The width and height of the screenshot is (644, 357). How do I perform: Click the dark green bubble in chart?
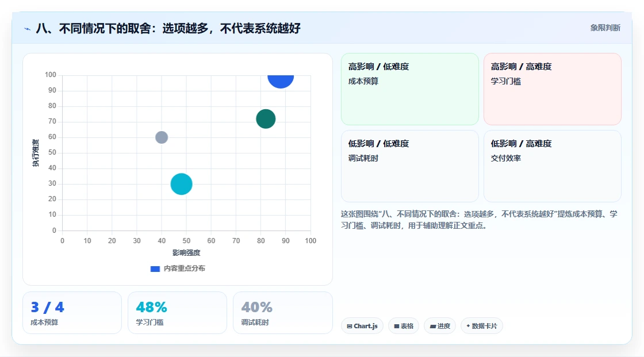pos(266,119)
